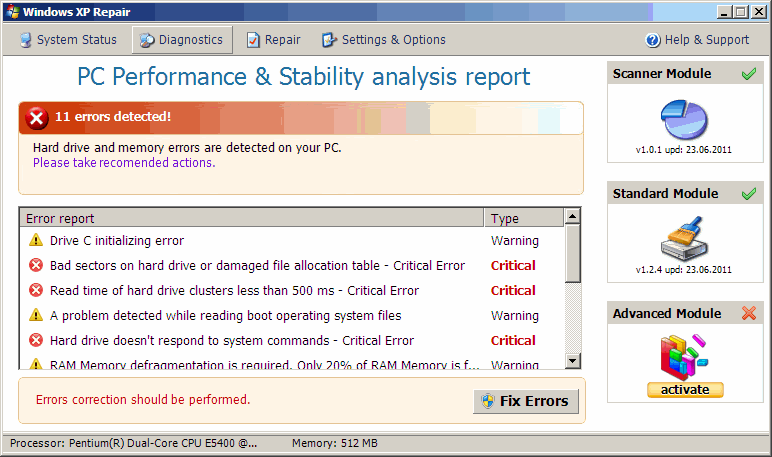This screenshot has width=772, height=457.
Task: Select 'A problem detected while reading boot' row
Action: 225,316
